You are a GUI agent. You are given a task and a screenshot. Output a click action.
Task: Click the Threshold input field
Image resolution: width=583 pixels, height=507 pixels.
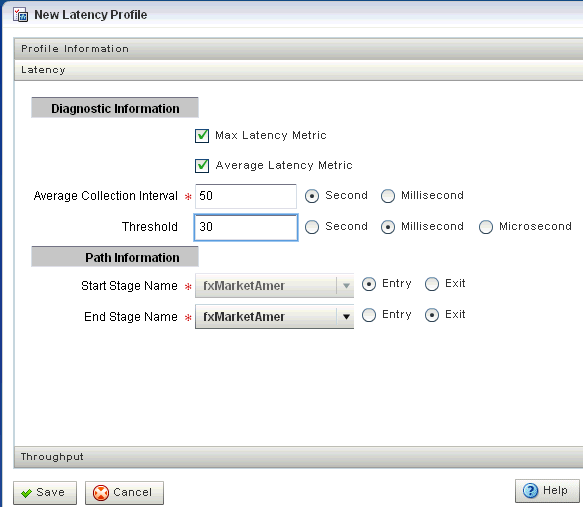246,227
